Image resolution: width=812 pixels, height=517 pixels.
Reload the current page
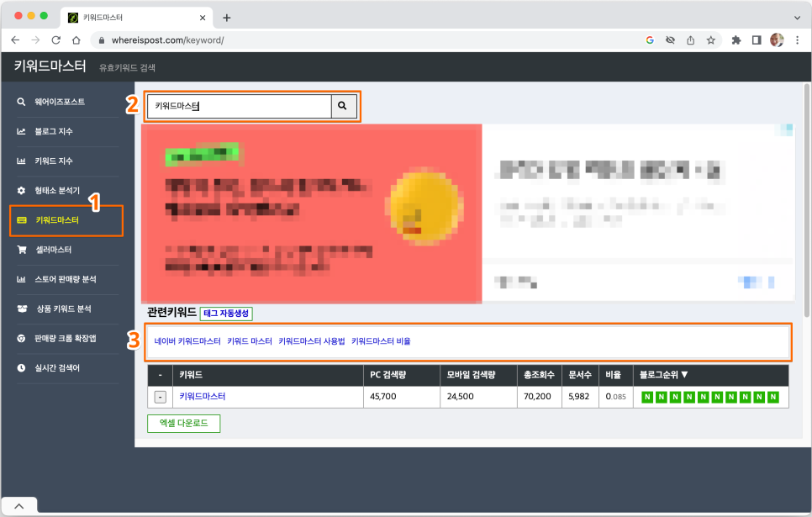point(56,40)
